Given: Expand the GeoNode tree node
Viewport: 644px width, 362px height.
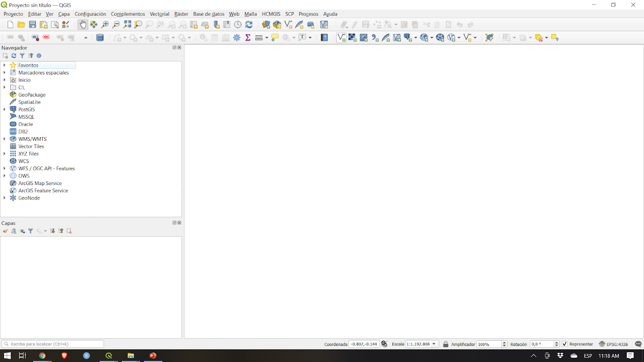Looking at the screenshot, I should (4, 198).
